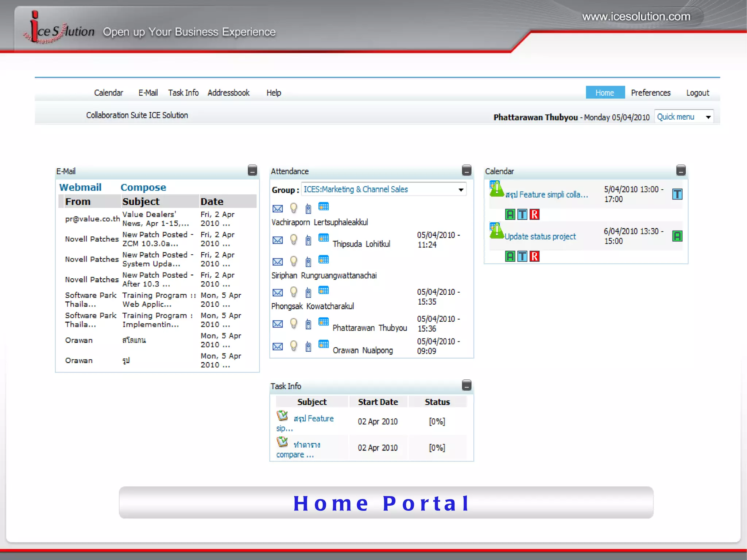Choose blue T button under Update status project
This screenshot has height=560, width=747.
click(522, 256)
